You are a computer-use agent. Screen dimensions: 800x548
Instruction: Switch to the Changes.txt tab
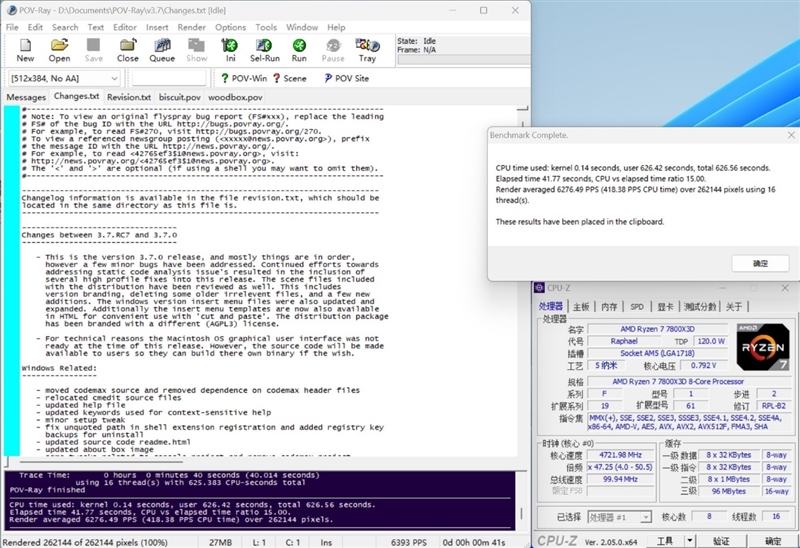click(x=77, y=96)
